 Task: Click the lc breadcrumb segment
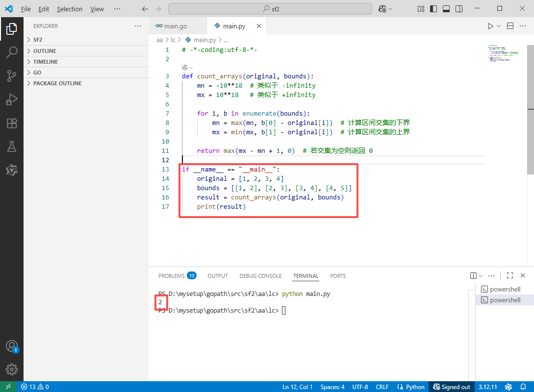coord(173,40)
